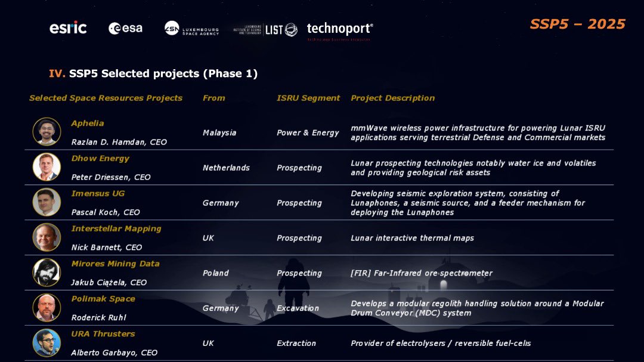Click 'Prospecting' in the Dhow Energy row
Screen dimensions: 644x362
[x=299, y=168]
